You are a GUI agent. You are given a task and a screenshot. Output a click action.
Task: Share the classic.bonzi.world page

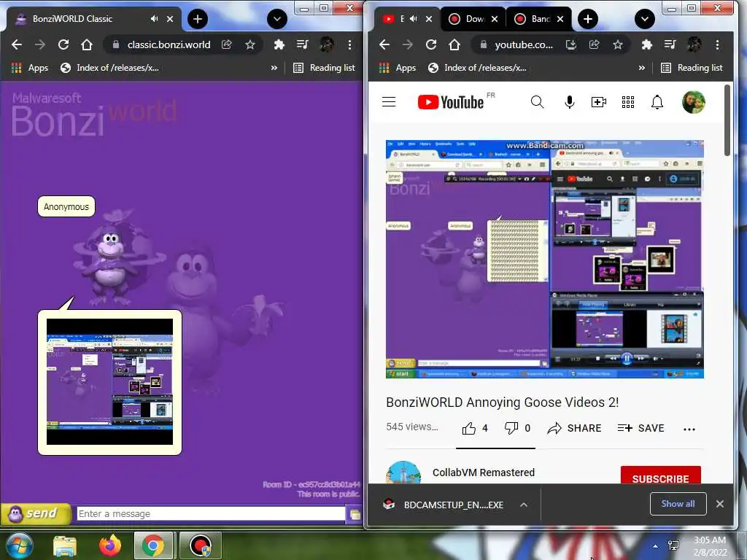tap(227, 44)
